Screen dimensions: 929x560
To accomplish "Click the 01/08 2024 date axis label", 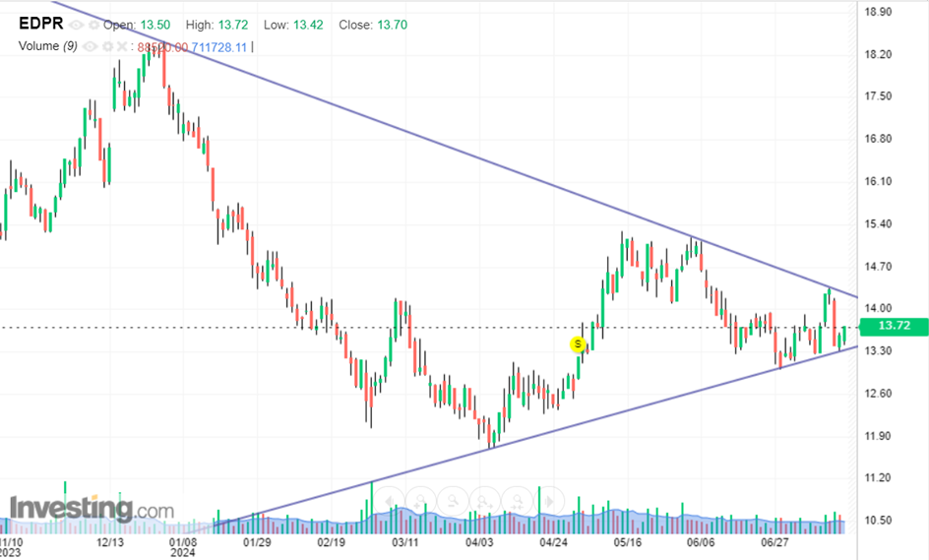I will 182,547.
